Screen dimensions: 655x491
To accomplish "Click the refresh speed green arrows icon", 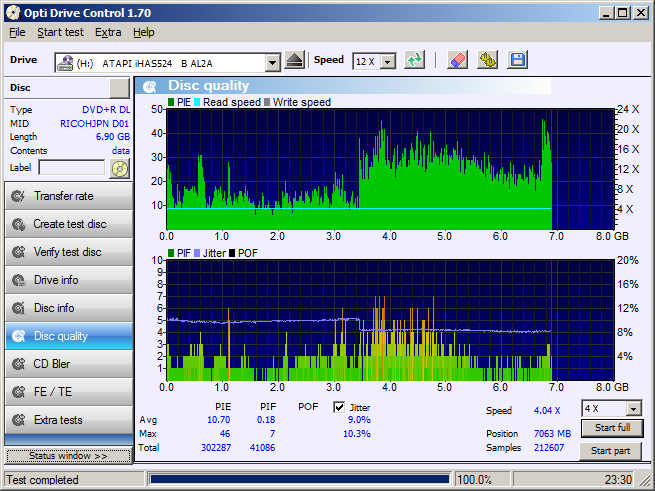I will click(414, 60).
